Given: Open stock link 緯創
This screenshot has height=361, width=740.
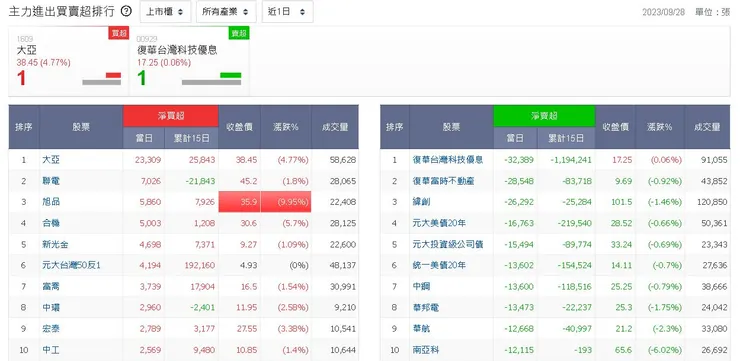Looking at the screenshot, I should [421, 202].
